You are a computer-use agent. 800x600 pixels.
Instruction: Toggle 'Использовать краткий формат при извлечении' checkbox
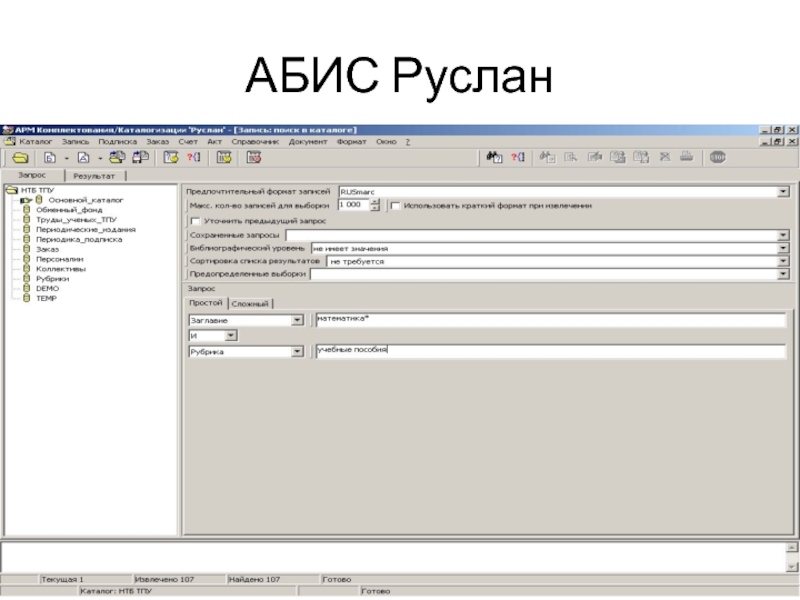pos(395,206)
